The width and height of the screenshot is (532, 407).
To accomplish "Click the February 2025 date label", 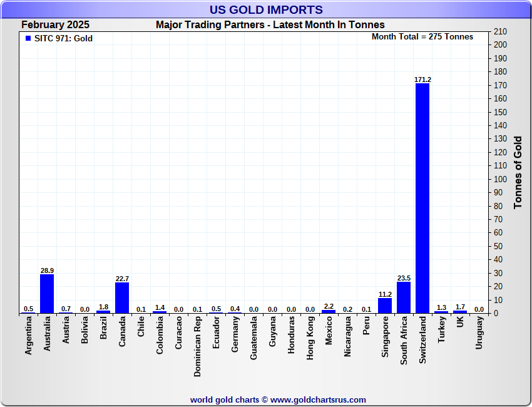I will (55, 25).
